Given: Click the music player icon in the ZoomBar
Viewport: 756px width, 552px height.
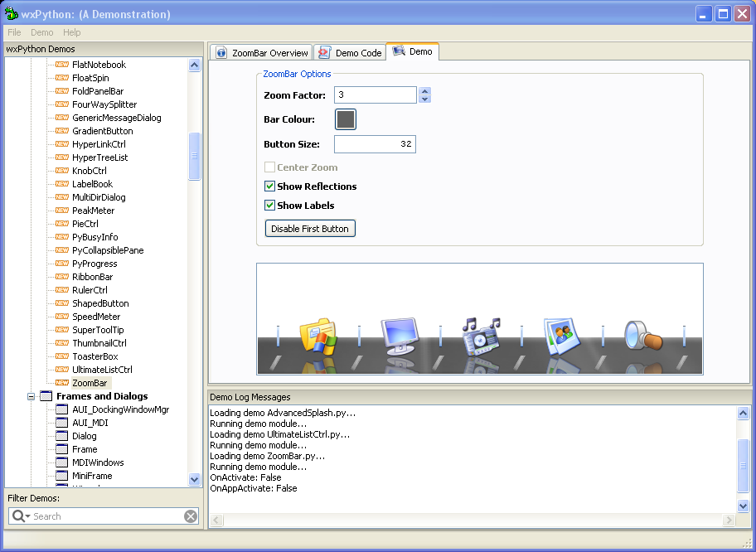Looking at the screenshot, I should click(x=480, y=336).
